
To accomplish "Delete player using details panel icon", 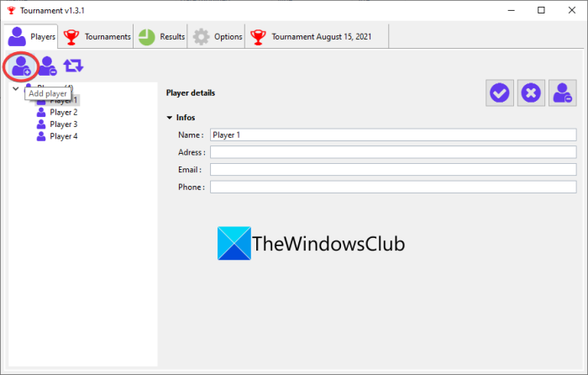I will (x=562, y=92).
